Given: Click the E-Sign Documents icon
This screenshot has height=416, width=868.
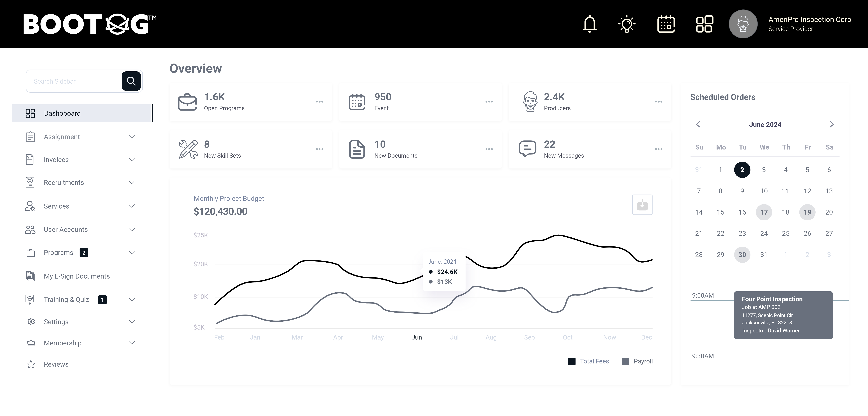Looking at the screenshot, I should [x=30, y=276].
